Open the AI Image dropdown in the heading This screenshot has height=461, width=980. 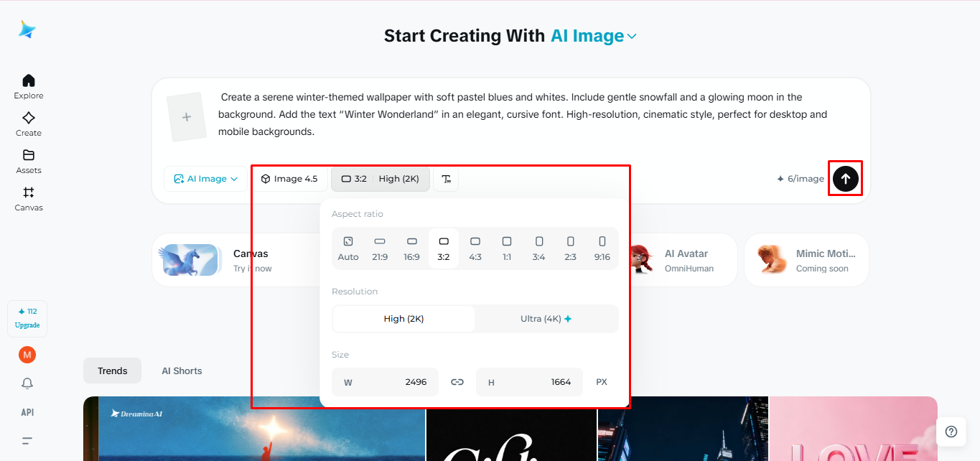[594, 34]
